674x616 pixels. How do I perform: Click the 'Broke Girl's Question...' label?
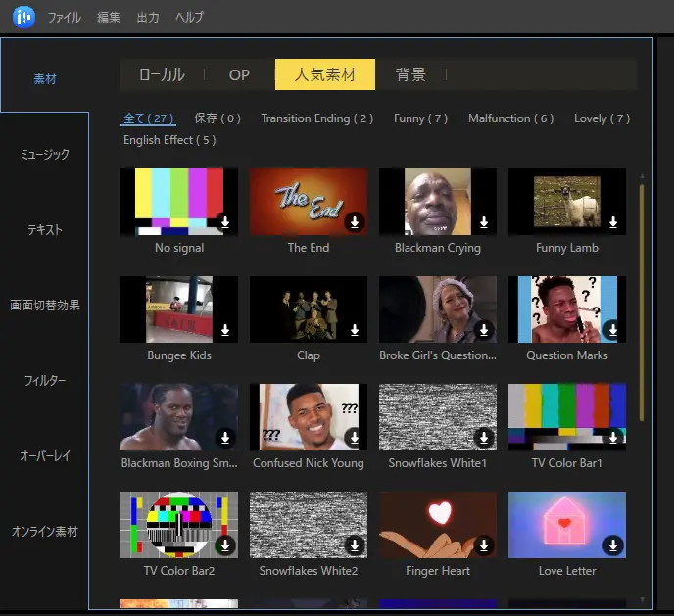click(438, 355)
